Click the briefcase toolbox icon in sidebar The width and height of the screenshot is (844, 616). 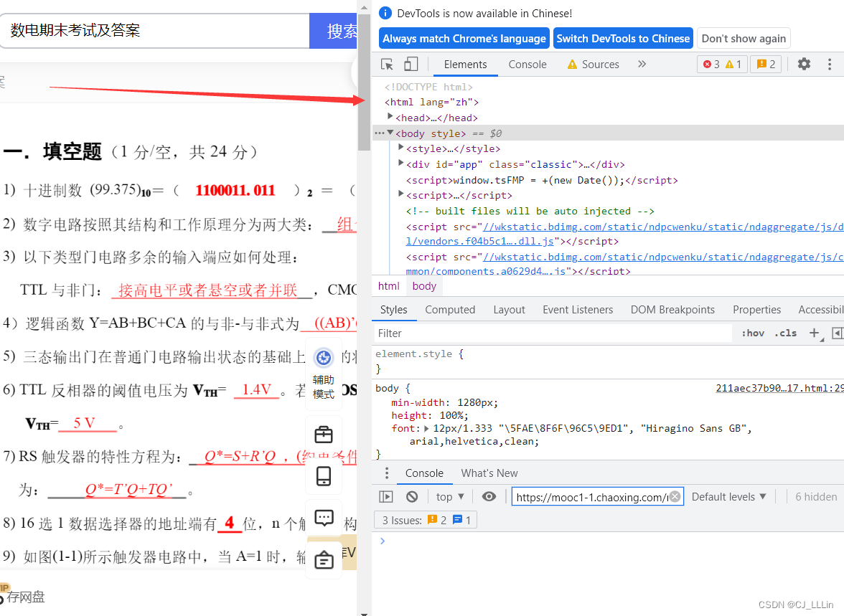(x=324, y=435)
